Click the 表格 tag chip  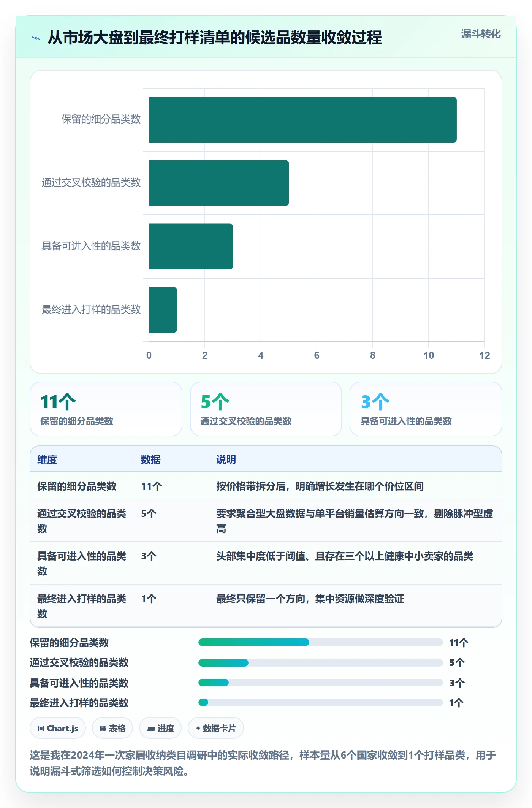112,728
